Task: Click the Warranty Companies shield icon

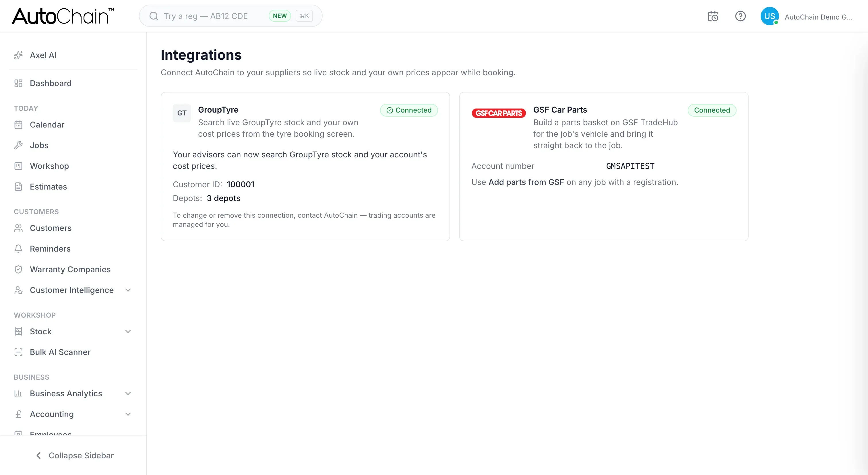Action: pos(18,269)
